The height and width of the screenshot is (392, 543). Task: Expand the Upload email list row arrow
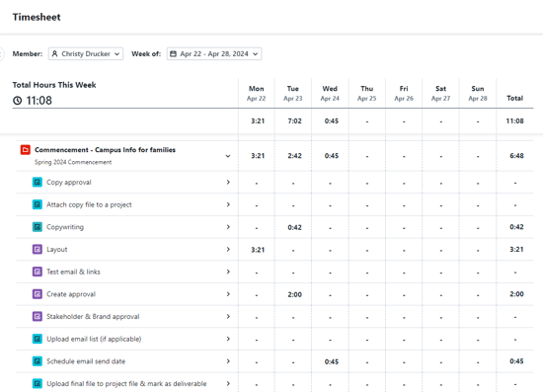pos(228,339)
